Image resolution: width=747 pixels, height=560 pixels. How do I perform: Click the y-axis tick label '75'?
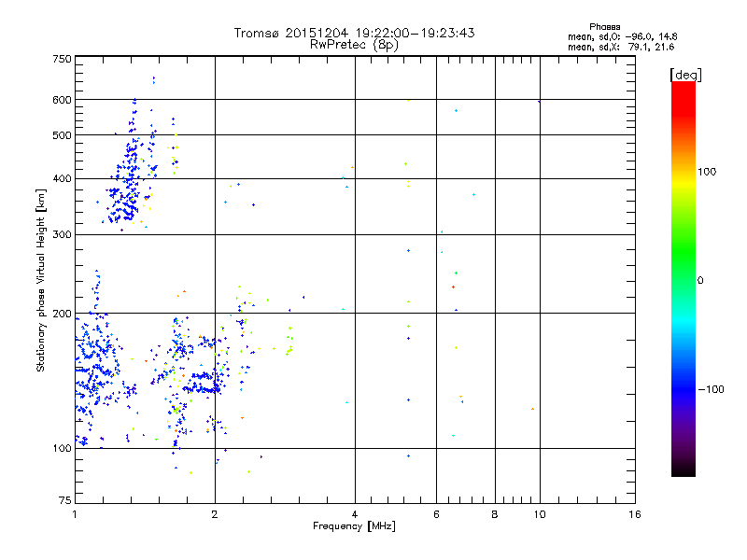click(x=65, y=500)
